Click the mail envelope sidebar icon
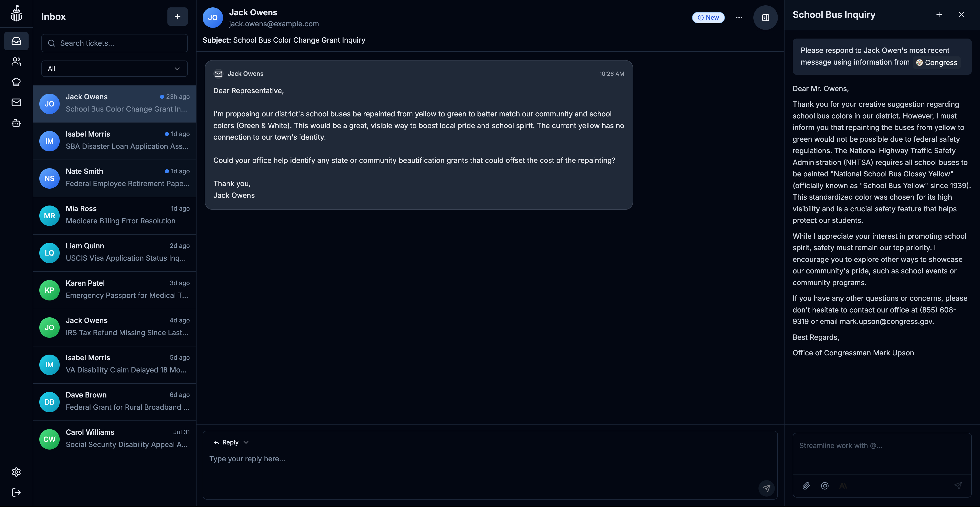Image resolution: width=980 pixels, height=507 pixels. (x=16, y=102)
